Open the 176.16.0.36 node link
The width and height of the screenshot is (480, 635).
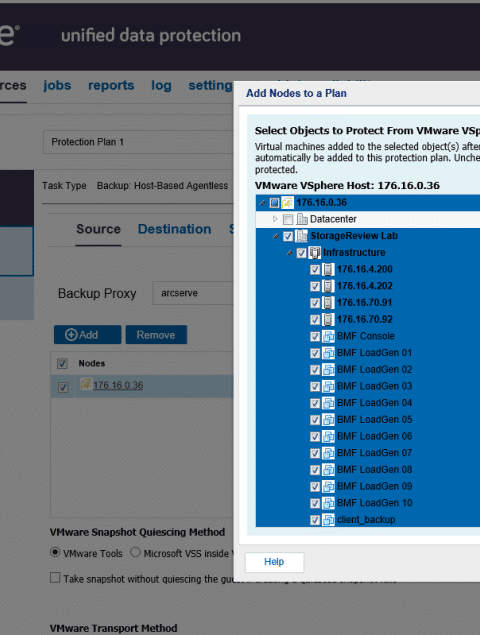pos(118,386)
